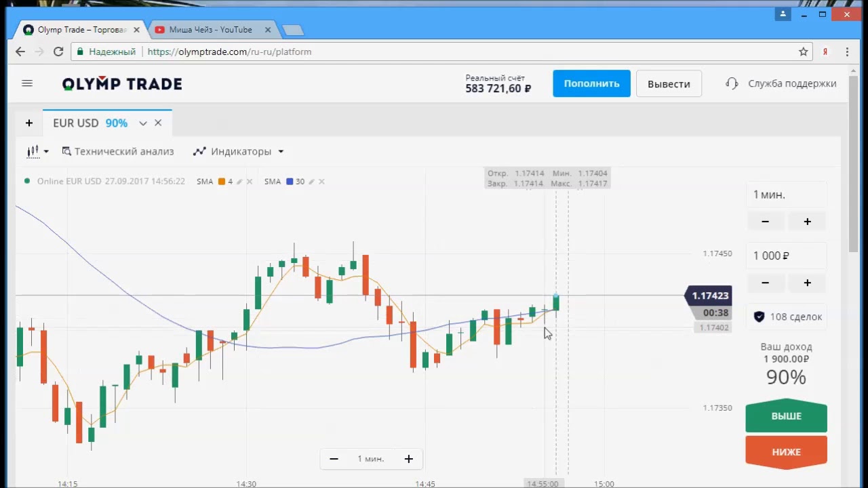The height and width of the screenshot is (488, 868).
Task: Increase trade amount with plus
Action: [807, 283]
